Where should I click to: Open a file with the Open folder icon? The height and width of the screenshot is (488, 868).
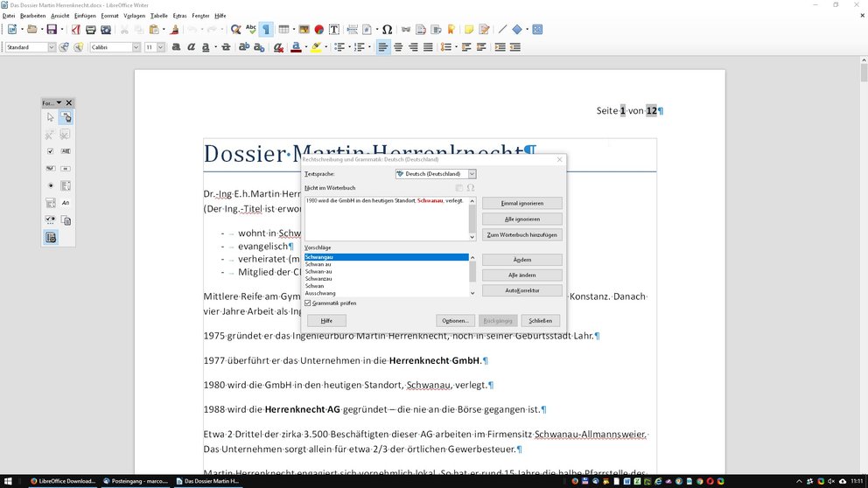point(32,30)
